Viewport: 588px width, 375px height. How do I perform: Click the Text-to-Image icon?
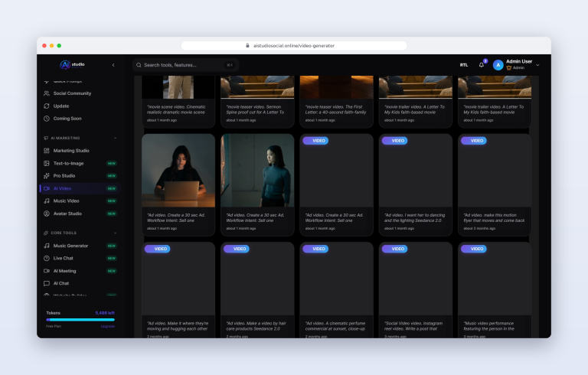[47, 164]
